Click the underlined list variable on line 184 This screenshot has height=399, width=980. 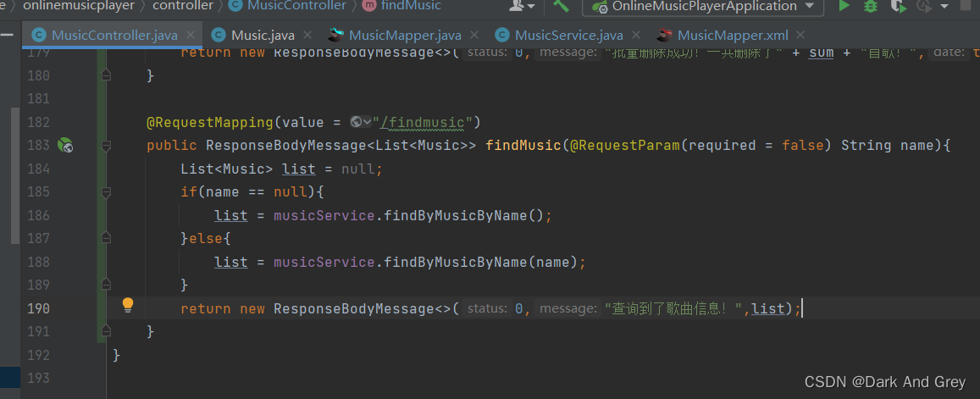tap(299, 169)
